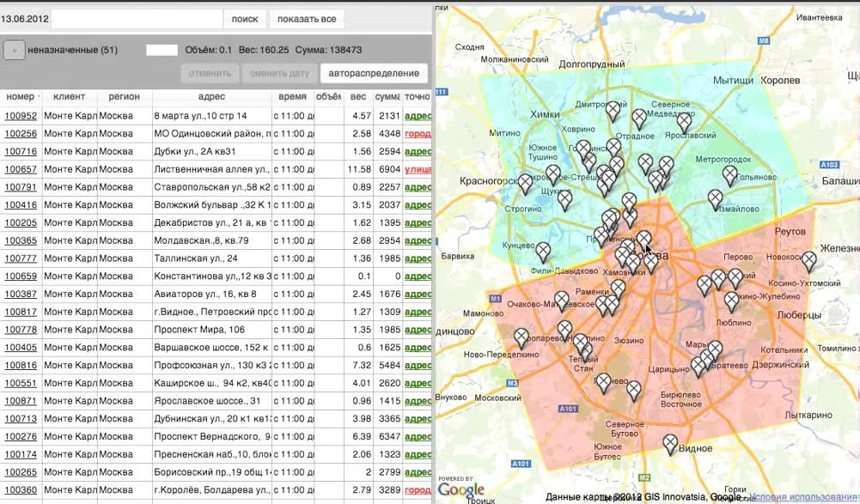Sort the table by номер column header
Viewport: 860px width, 504px height.
(20, 97)
